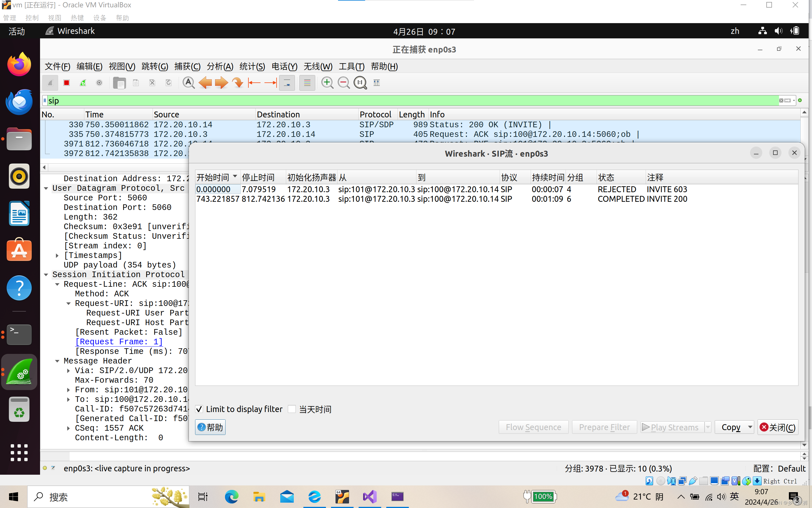
Task: Expand the Via SIP/2.0/UDP node
Action: pos(69,371)
